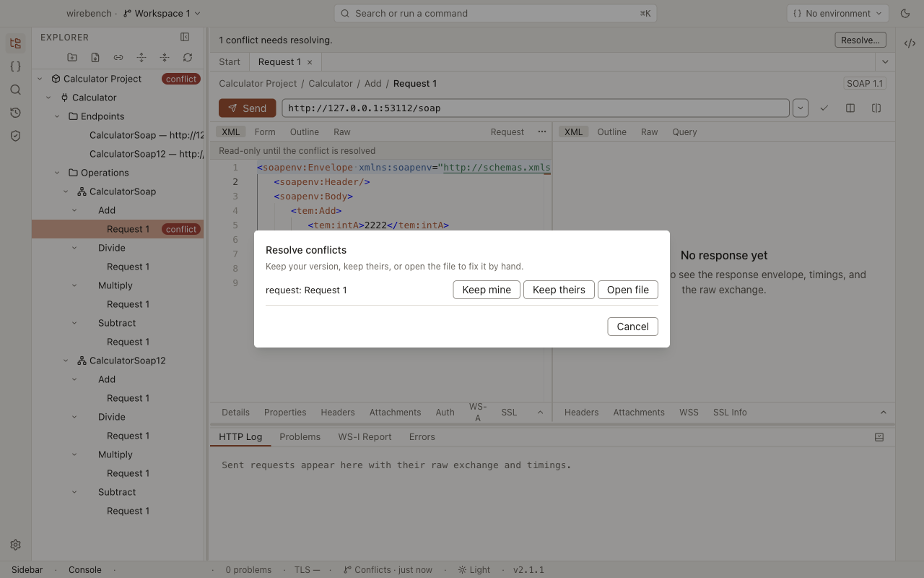
Task: Collapse the Endpoints folder
Action: click(x=58, y=116)
